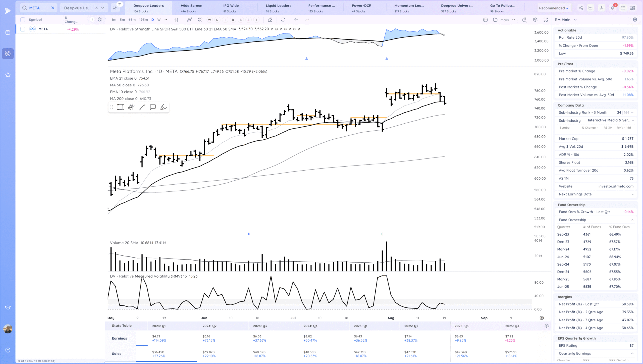The image size is (643, 364).
Task: Toggle the T marker circle button
Action: tap(256, 20)
